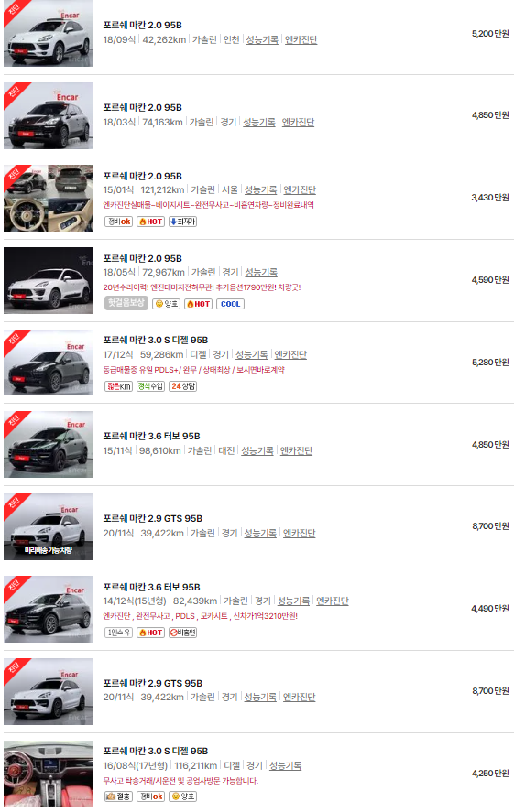Open 엔카진단 link for 74,163km Macan

[x=298, y=123]
